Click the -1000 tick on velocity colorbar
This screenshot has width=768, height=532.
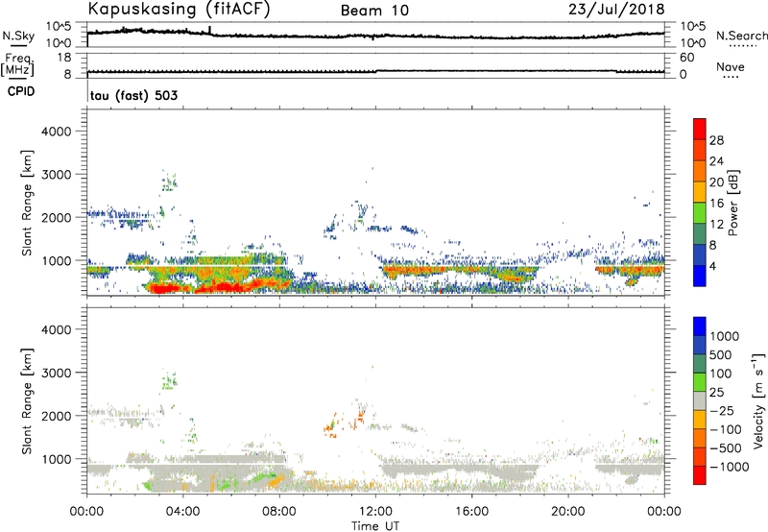pos(730,467)
